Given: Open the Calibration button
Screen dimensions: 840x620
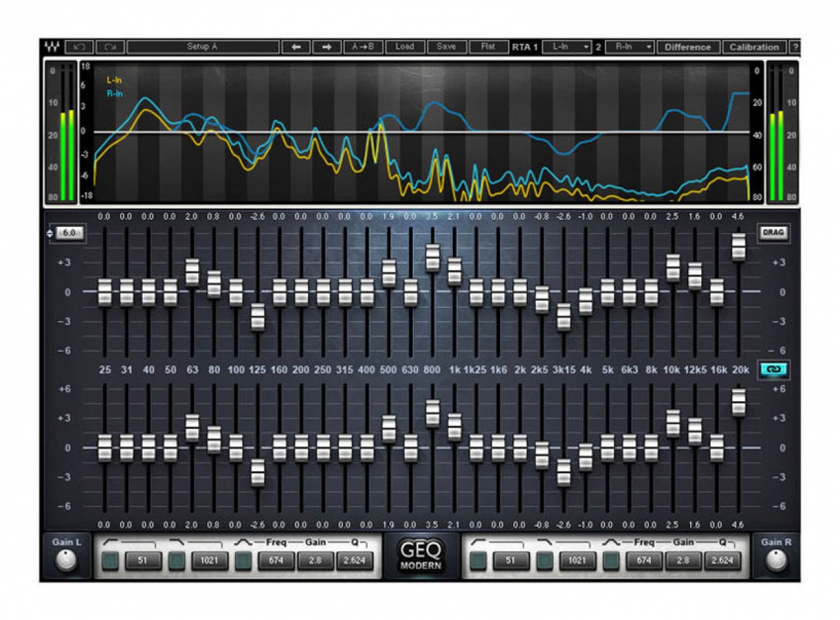Looking at the screenshot, I should click(x=754, y=47).
